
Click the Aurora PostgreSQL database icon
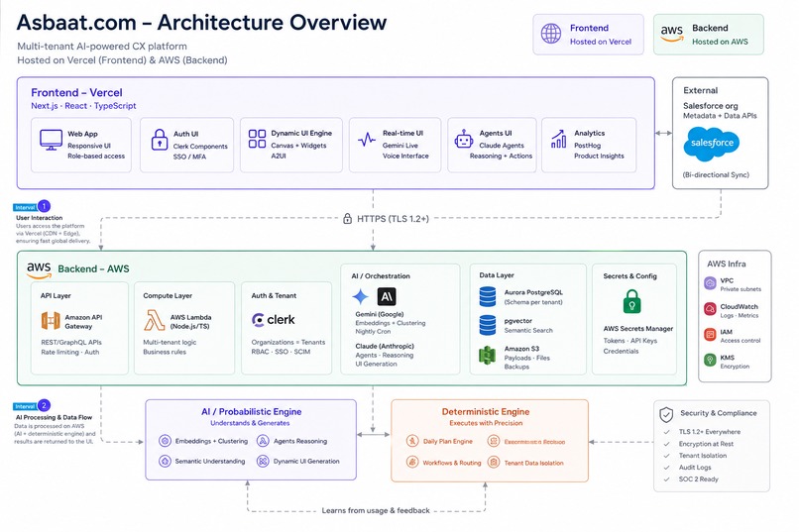(488, 296)
